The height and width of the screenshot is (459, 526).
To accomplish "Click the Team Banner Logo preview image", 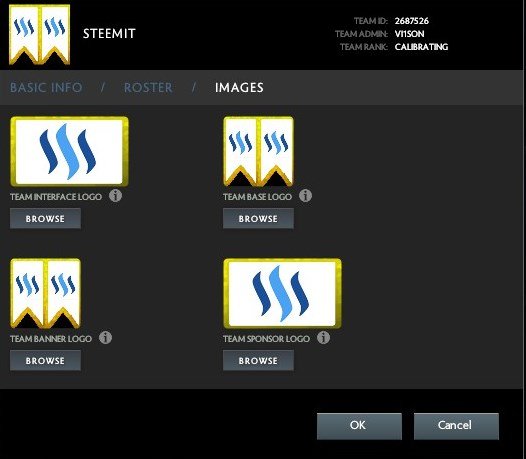I will tap(46, 293).
